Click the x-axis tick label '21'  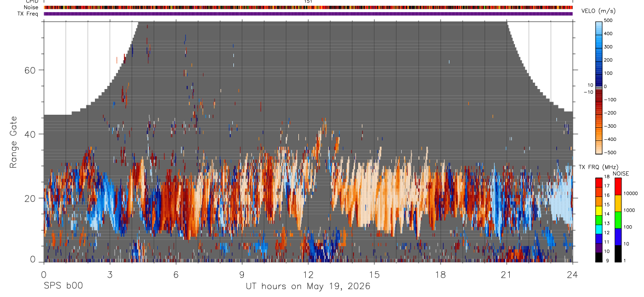coord(506,274)
